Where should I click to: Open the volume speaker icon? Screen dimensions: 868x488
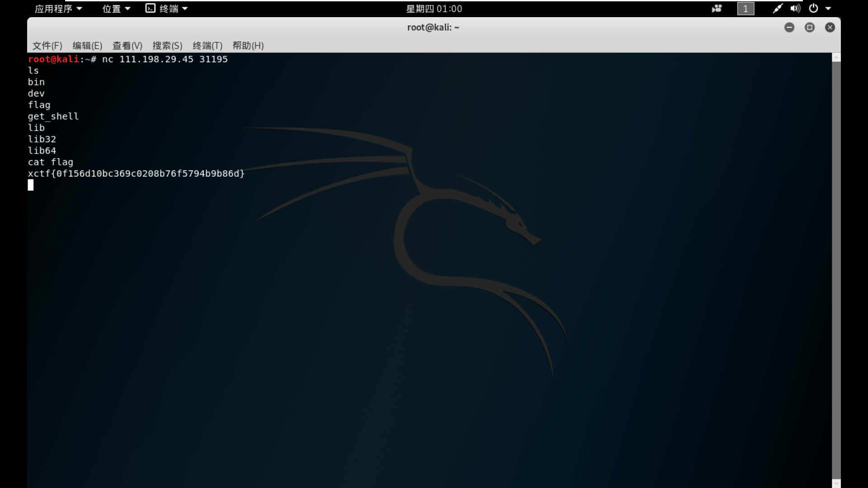pyautogui.click(x=795, y=9)
